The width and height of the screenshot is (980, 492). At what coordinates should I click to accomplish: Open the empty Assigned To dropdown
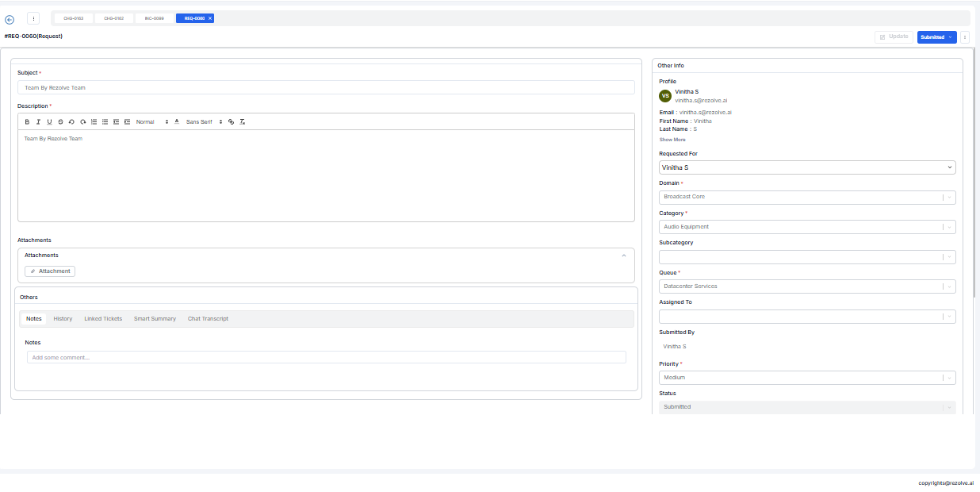point(807,317)
